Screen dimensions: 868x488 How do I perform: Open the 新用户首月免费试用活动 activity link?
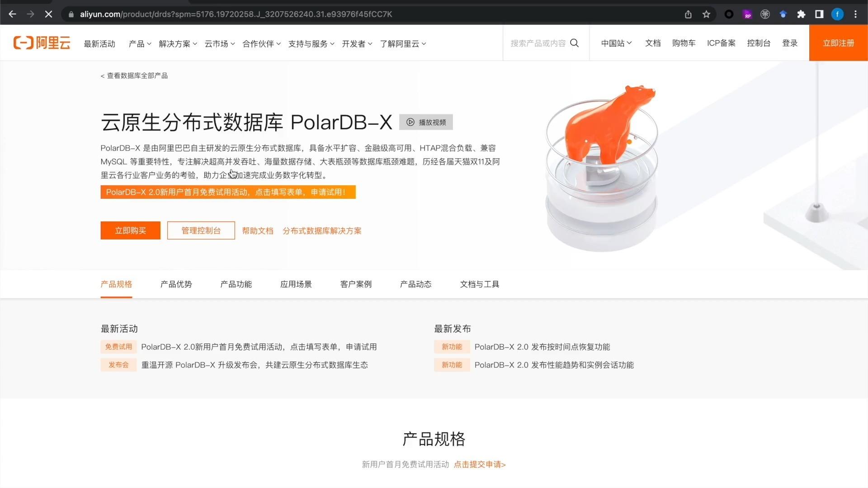[259, 347]
